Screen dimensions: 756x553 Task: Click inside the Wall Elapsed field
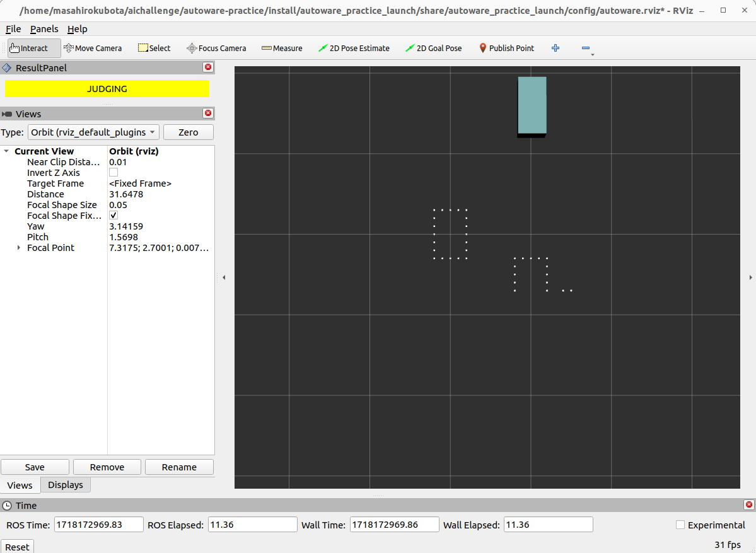point(547,524)
